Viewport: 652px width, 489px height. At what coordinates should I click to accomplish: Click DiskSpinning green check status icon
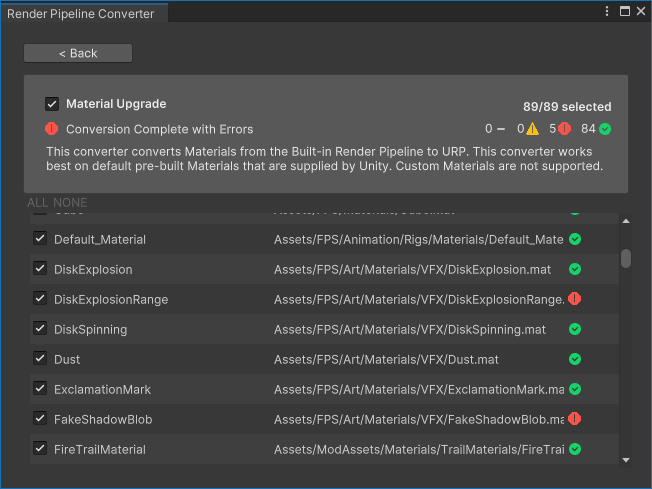point(575,329)
